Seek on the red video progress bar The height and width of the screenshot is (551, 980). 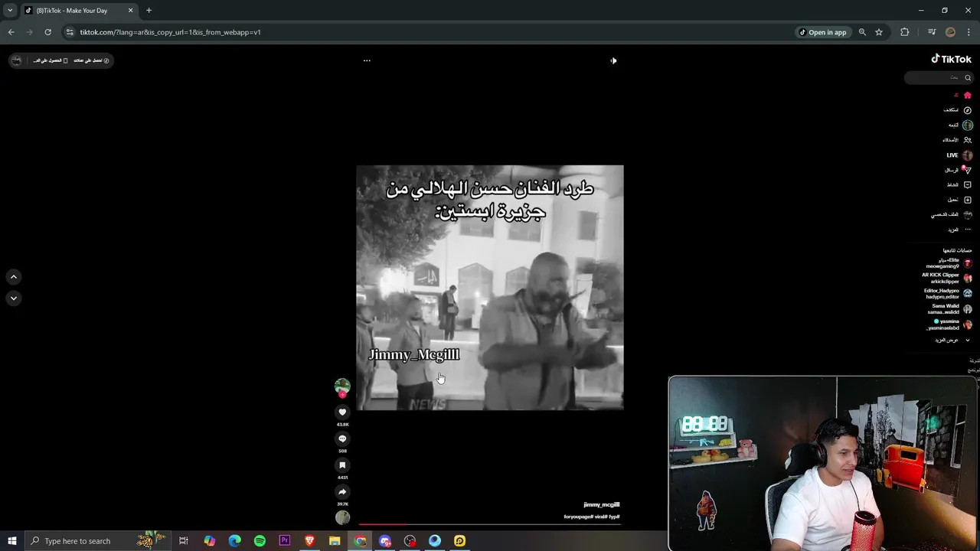[490, 525]
